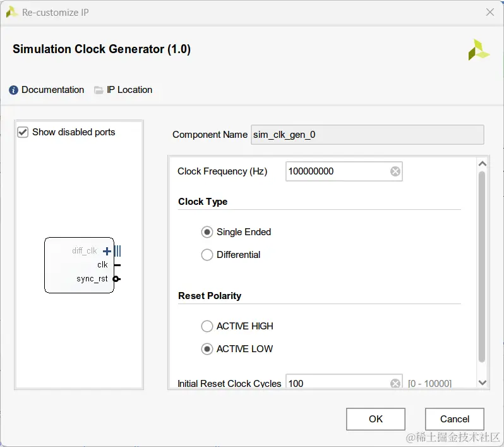Click the sync_rst port pin
504x447 pixels.
click(x=117, y=279)
